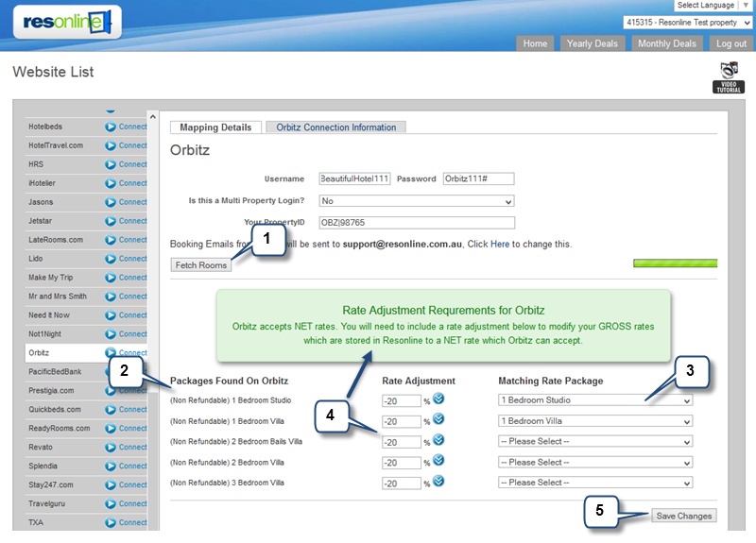
Task: Click the Save Changes button
Action: [683, 516]
